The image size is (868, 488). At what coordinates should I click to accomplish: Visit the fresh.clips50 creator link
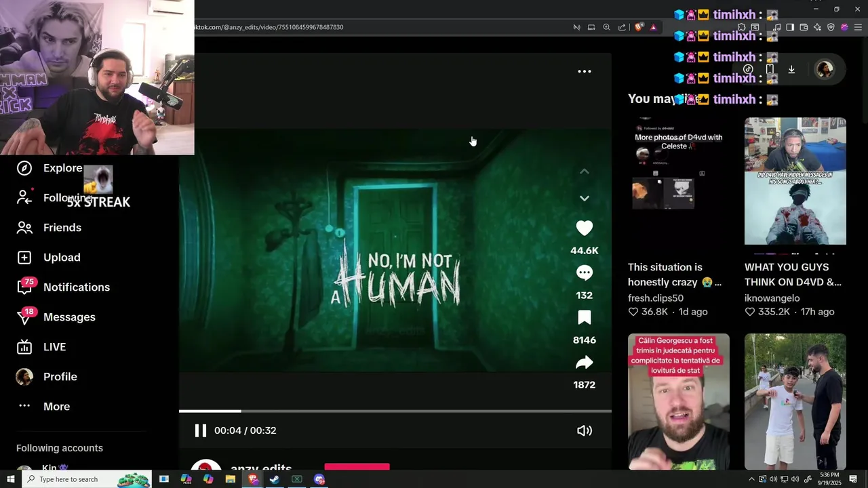[x=655, y=298]
